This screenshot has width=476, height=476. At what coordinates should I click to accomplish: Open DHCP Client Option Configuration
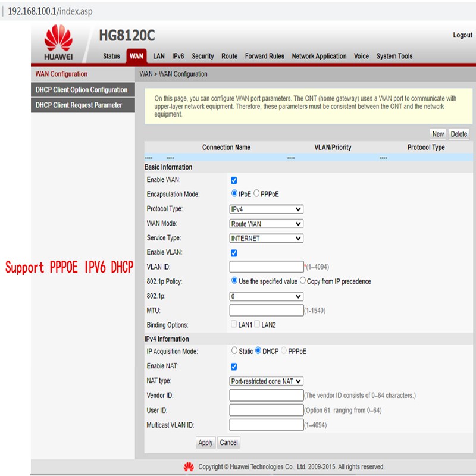click(83, 90)
